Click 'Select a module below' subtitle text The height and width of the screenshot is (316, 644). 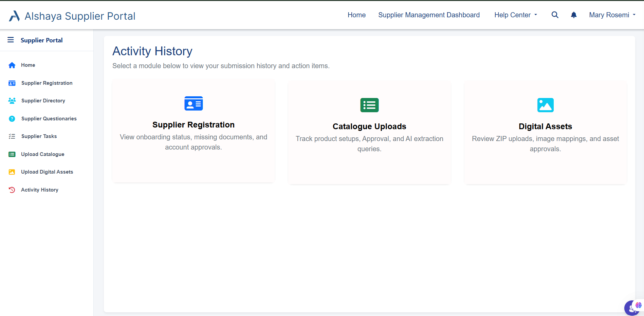click(x=221, y=66)
